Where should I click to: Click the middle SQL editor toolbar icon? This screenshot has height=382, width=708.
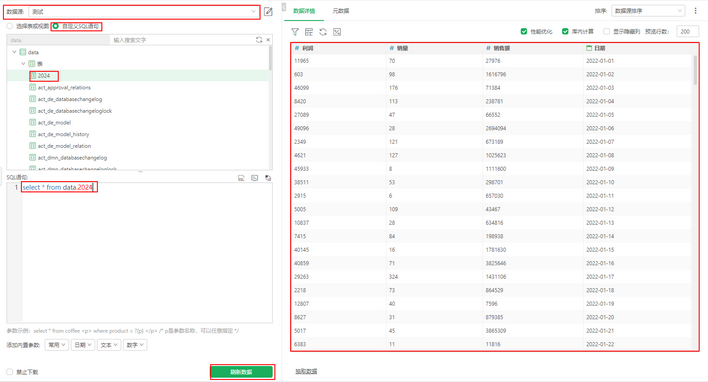pos(255,178)
